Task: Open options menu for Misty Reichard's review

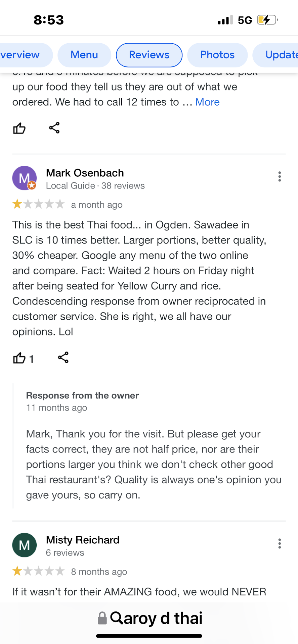Action: tap(279, 543)
